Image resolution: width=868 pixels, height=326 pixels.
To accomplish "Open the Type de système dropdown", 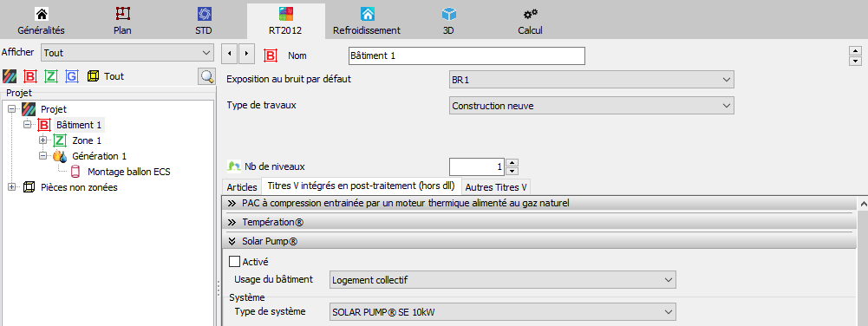I will click(x=503, y=312).
